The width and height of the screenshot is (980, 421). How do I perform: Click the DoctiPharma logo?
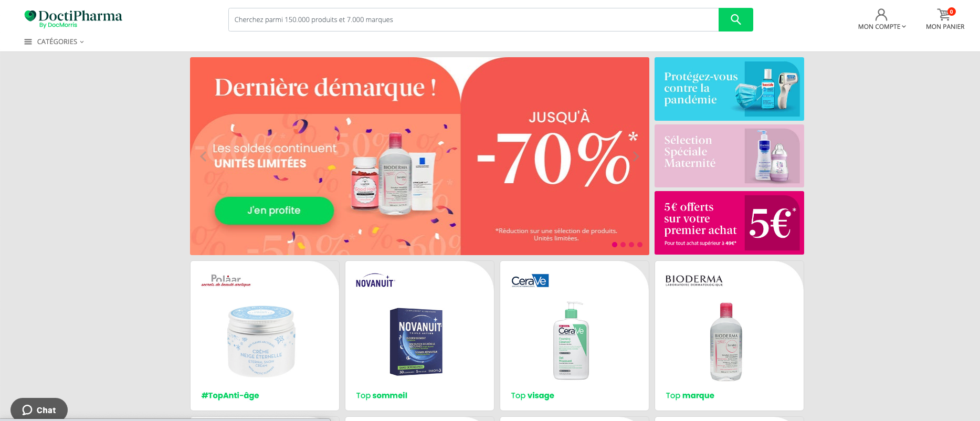click(73, 18)
